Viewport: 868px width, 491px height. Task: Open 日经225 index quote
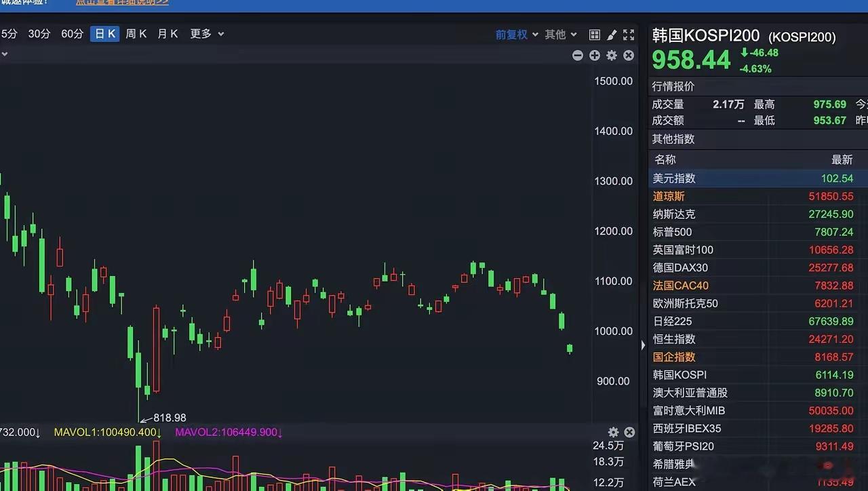tap(758, 321)
